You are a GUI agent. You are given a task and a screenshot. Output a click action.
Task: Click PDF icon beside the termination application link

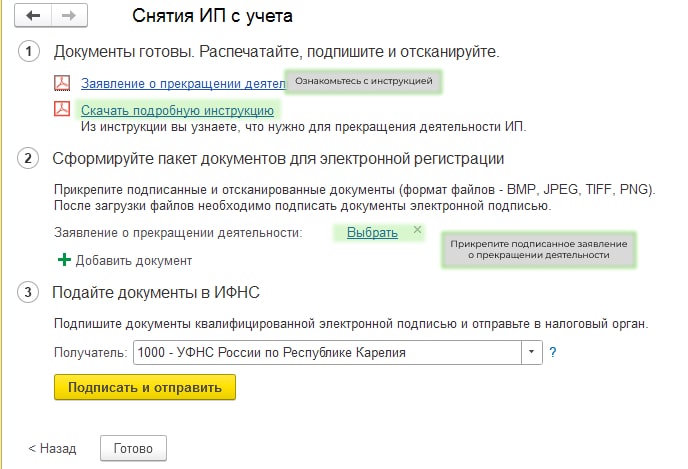(62, 84)
